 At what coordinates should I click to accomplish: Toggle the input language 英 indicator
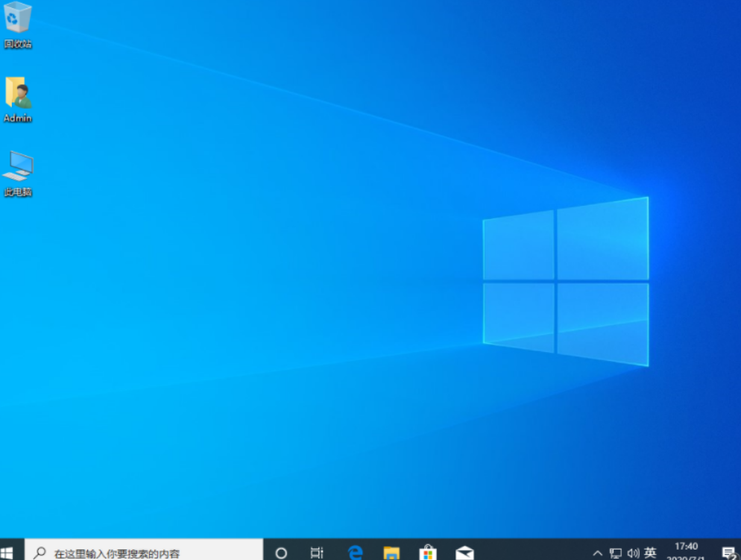click(x=650, y=553)
